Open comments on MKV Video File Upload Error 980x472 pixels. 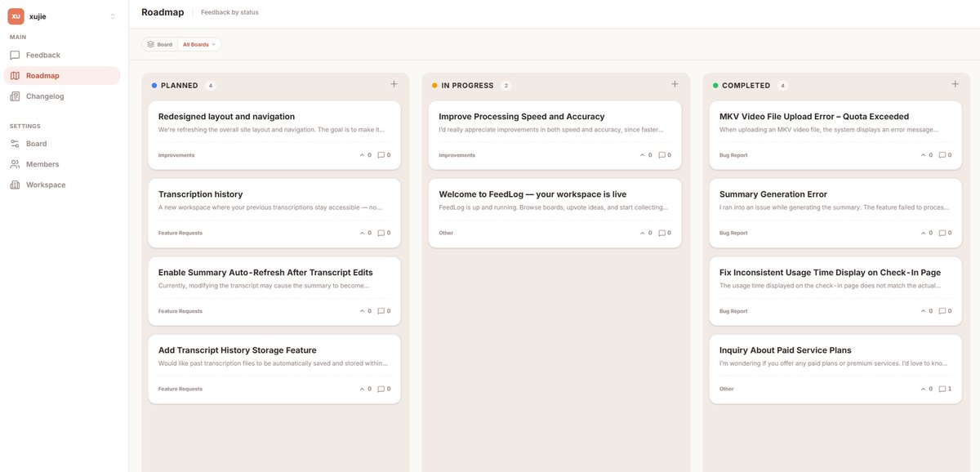coord(945,155)
